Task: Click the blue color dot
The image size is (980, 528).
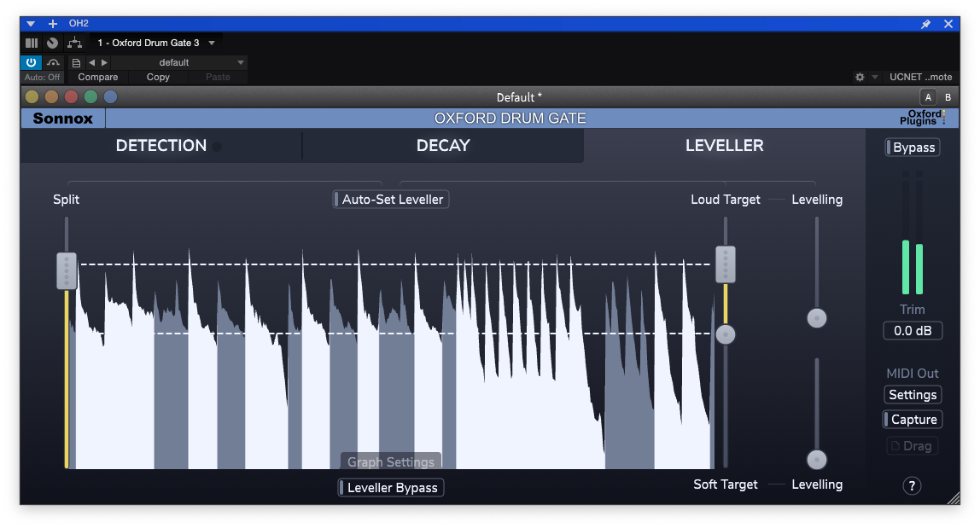Action: [111, 97]
